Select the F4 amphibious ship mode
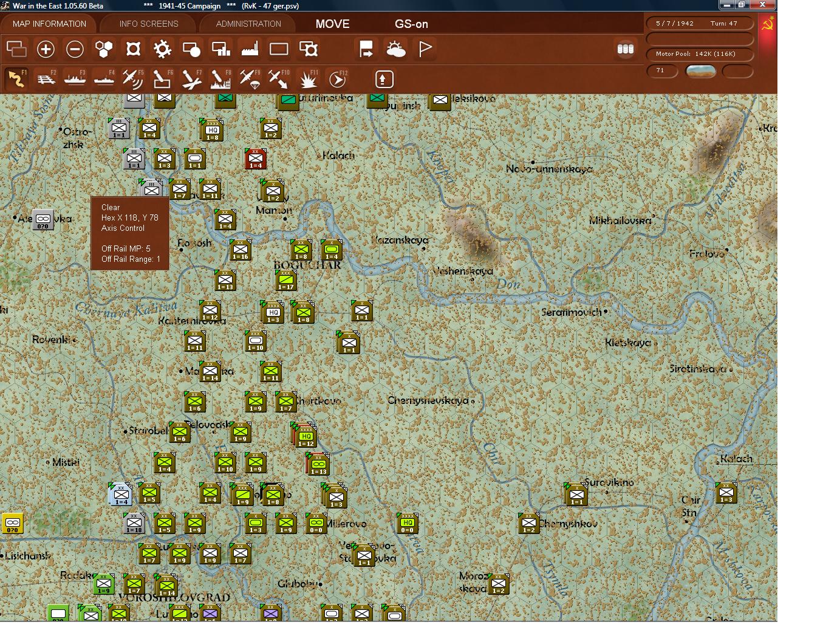 tap(104, 79)
